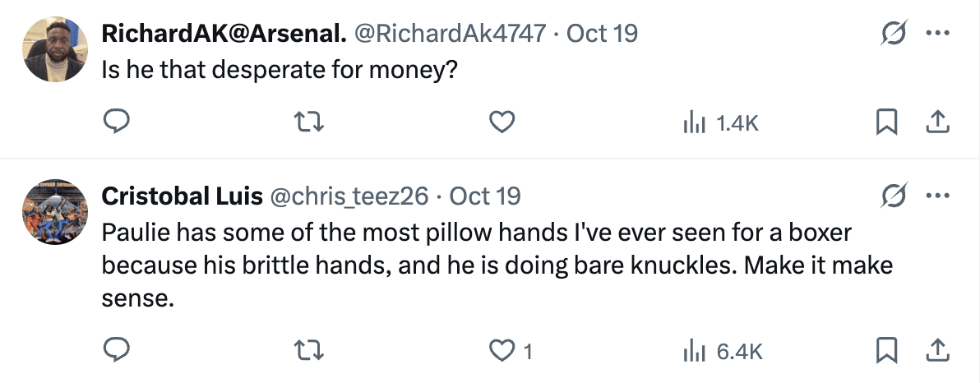View analytics showing 1.4K views

click(720, 123)
